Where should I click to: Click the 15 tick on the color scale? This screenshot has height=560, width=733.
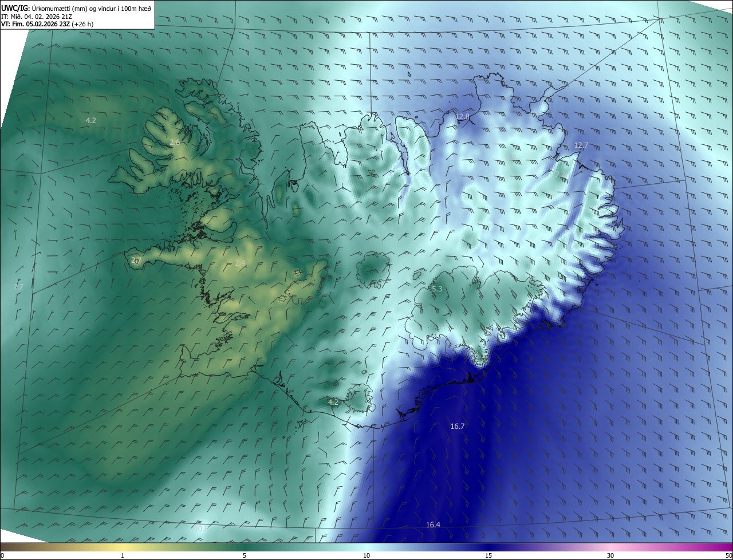click(488, 555)
